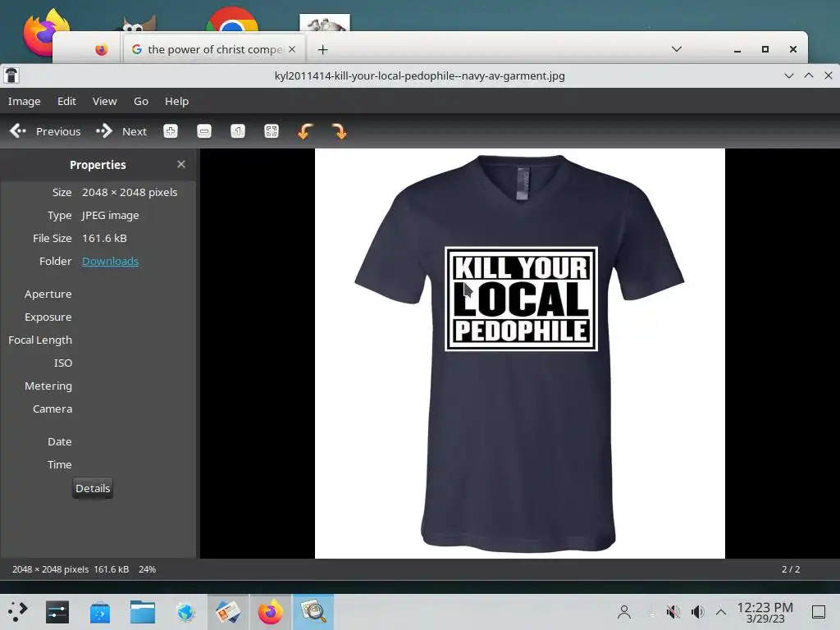This screenshot has width=840, height=630.
Task: Open the web browser globe taskbar icon
Action: (x=185, y=612)
